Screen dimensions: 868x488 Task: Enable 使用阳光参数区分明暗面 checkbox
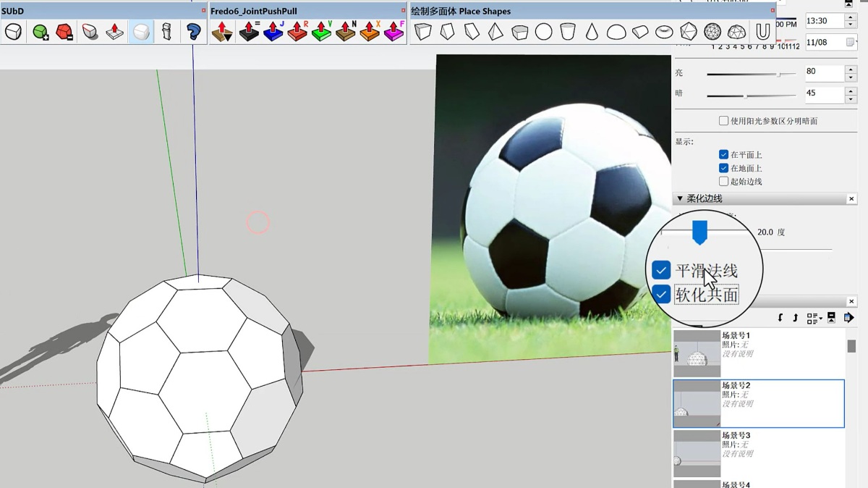point(723,121)
